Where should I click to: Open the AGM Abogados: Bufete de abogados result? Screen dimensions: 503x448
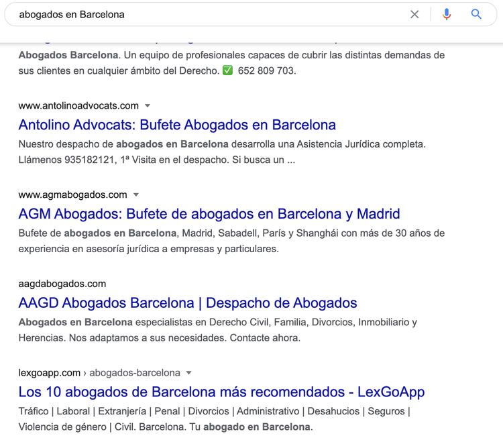tap(209, 214)
